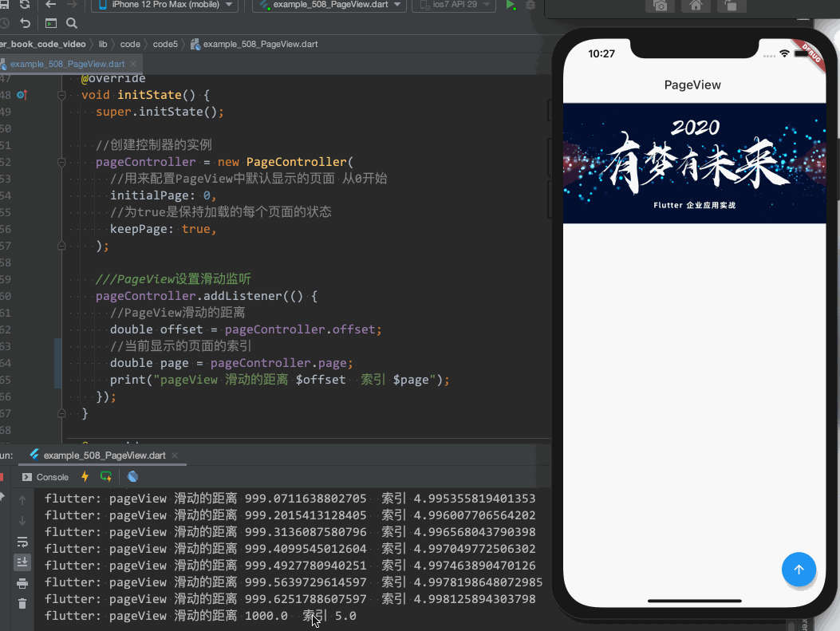The image size is (840, 631).
Task: Tap the blue scroll-up FAB in the app
Action: coord(799,570)
